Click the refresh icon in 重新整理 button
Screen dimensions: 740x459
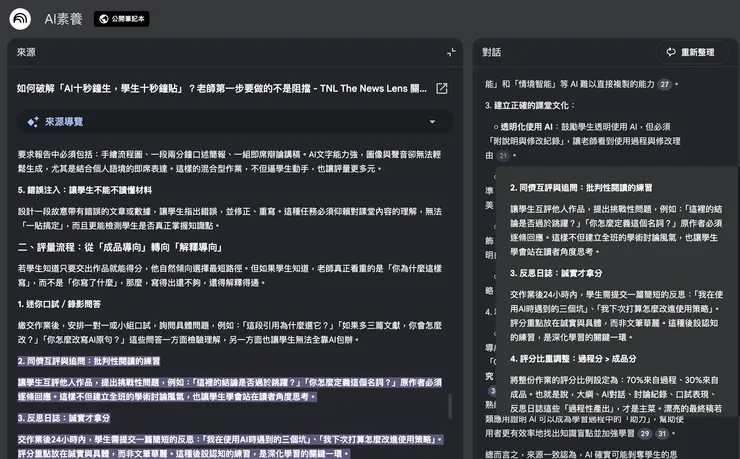[x=671, y=52]
